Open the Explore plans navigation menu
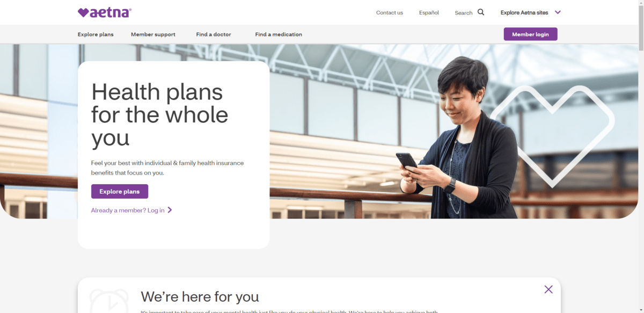 (x=96, y=34)
